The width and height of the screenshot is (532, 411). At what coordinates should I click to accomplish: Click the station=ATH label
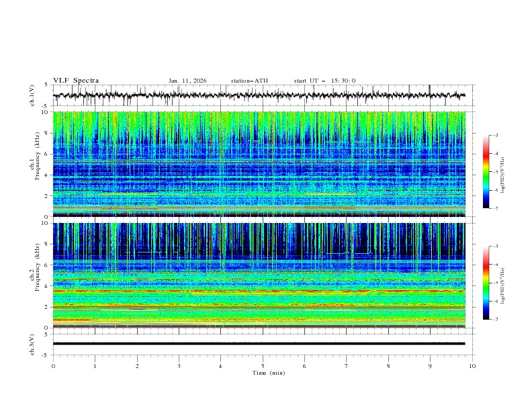[249, 81]
